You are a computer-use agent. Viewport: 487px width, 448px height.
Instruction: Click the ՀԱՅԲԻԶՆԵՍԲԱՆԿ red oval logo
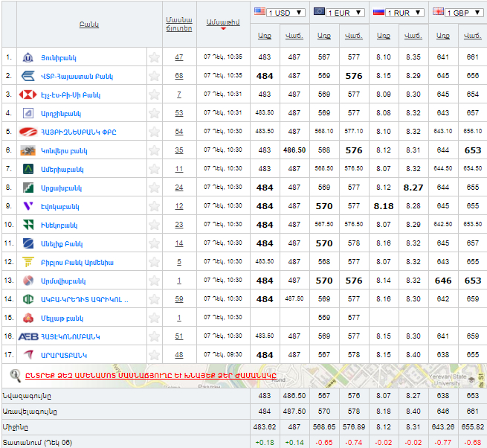click(x=28, y=132)
